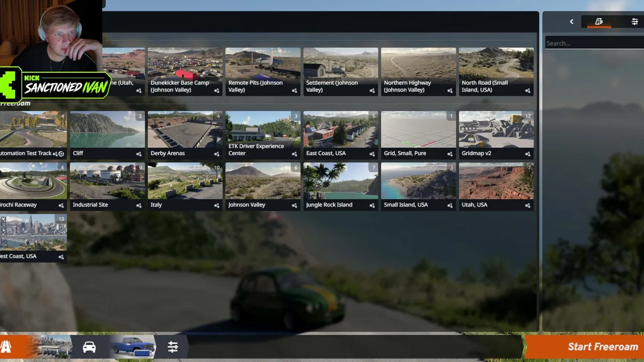644x362 pixels.
Task: Select the spawn points icon on Italy
Action: point(216,206)
